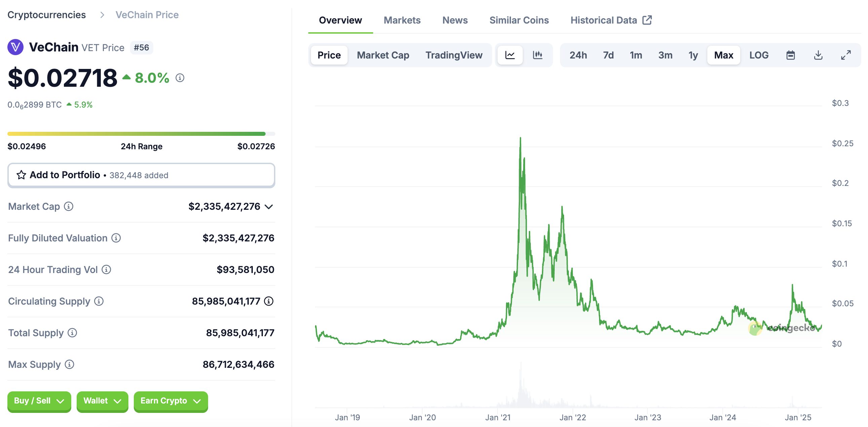Click $0.02726 range high value
868x427 pixels.
256,146
